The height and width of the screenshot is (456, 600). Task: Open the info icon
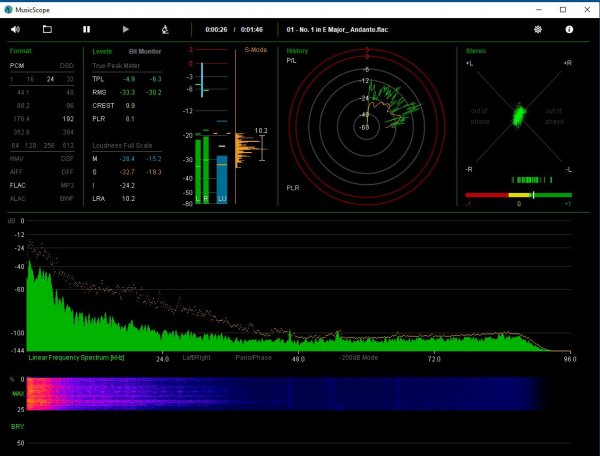[x=569, y=29]
